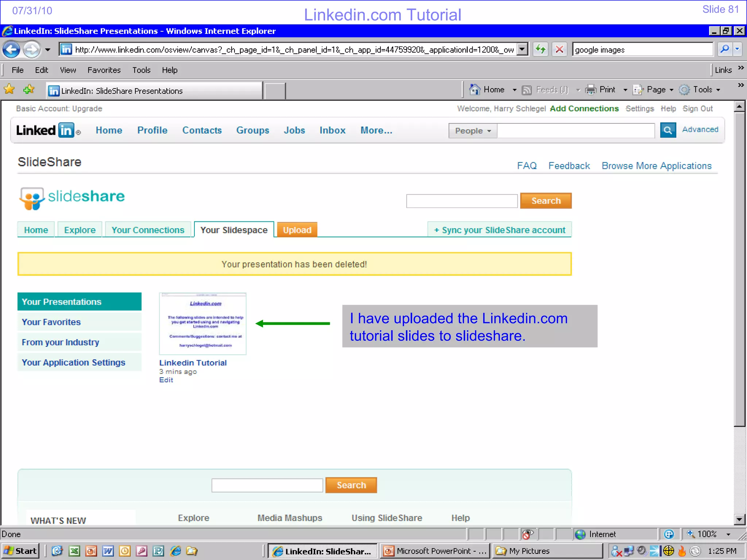Open a new blank browser tab

click(x=275, y=91)
